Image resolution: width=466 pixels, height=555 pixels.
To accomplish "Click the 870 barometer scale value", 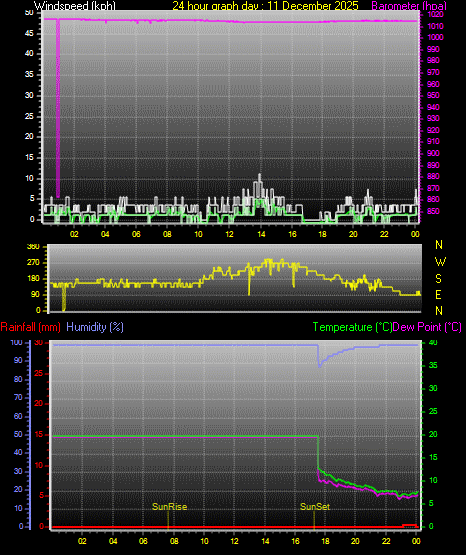I will tap(433, 188).
